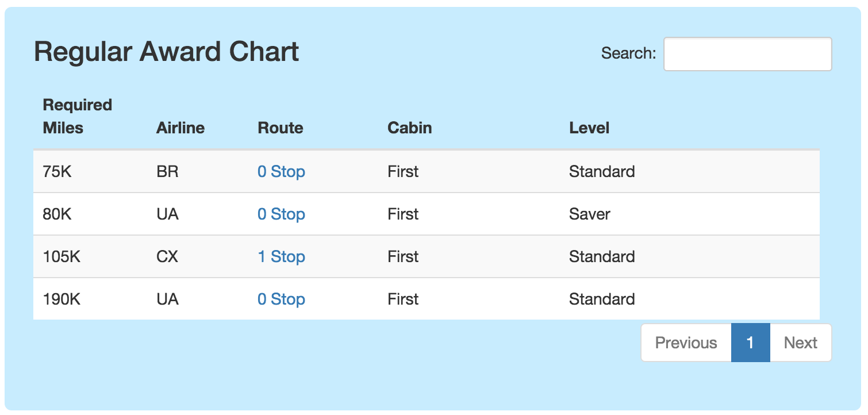
Task: Go to the Next page
Action: [x=800, y=343]
